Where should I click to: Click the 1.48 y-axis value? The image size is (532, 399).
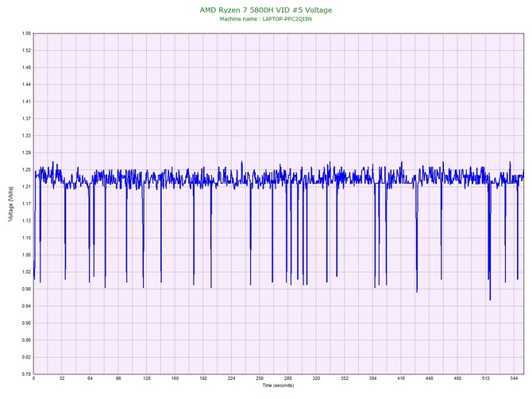coord(26,68)
